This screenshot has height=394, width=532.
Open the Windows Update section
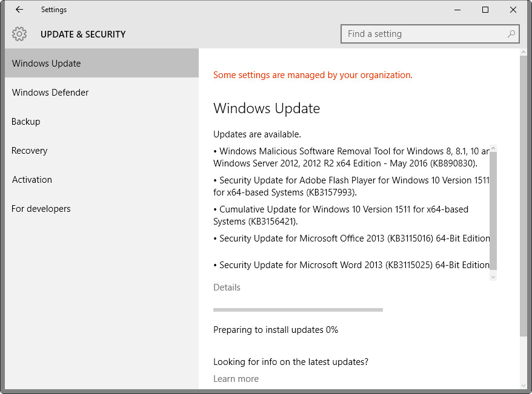[102, 64]
